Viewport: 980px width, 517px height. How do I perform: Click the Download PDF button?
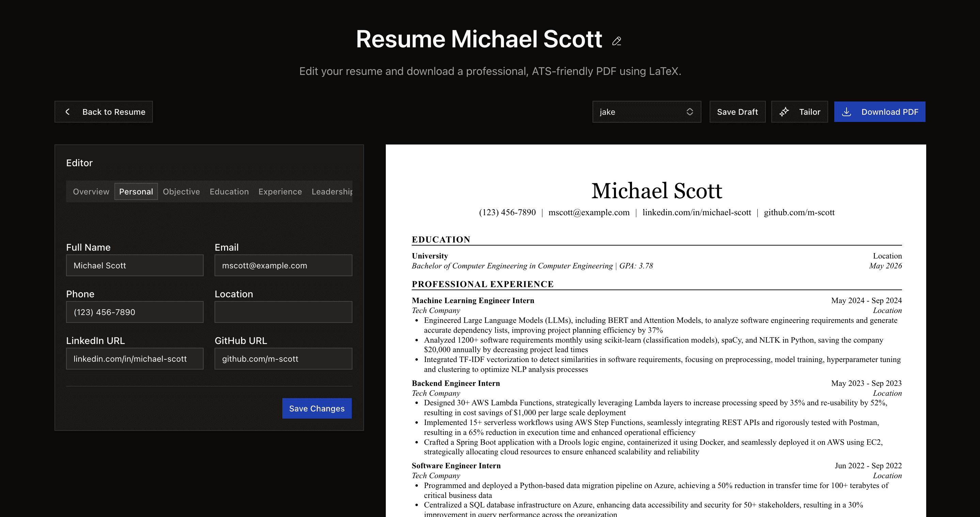(x=879, y=111)
